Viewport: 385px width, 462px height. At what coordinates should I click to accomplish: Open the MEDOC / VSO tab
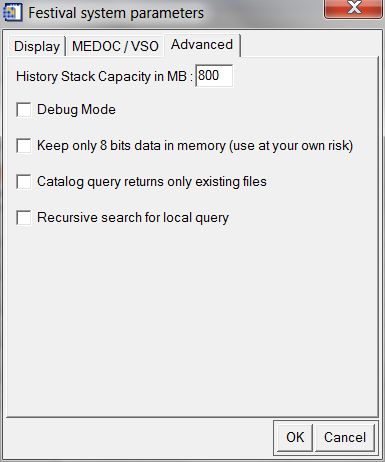115,46
